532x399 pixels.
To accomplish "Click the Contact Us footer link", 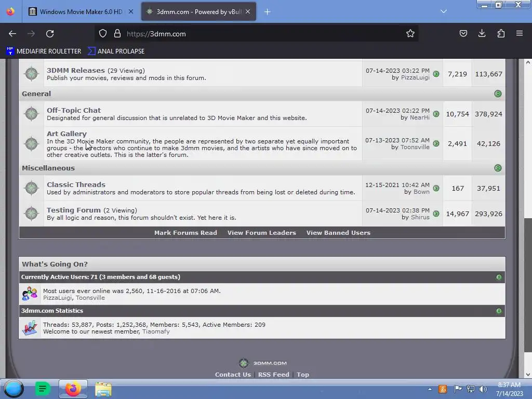I will [x=233, y=375].
